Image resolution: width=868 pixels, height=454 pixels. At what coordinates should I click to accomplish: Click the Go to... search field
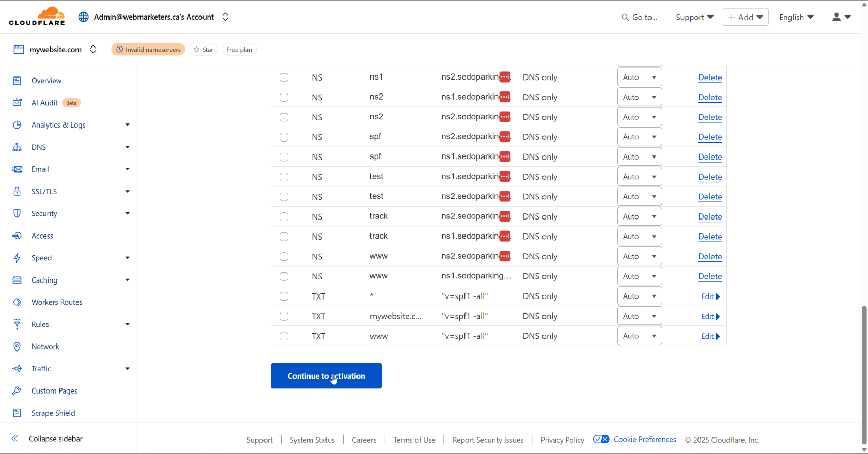[x=640, y=17]
